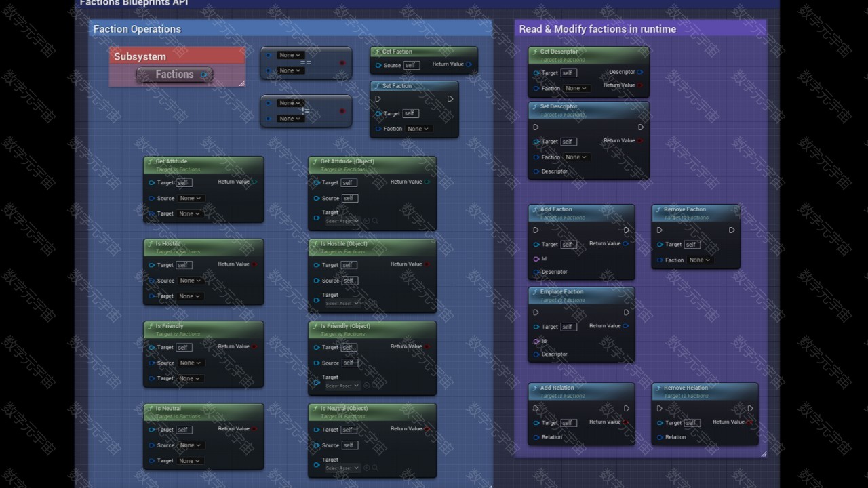Click the Emplace Faction input execution pin
The height and width of the screenshot is (488, 868).
(536, 312)
